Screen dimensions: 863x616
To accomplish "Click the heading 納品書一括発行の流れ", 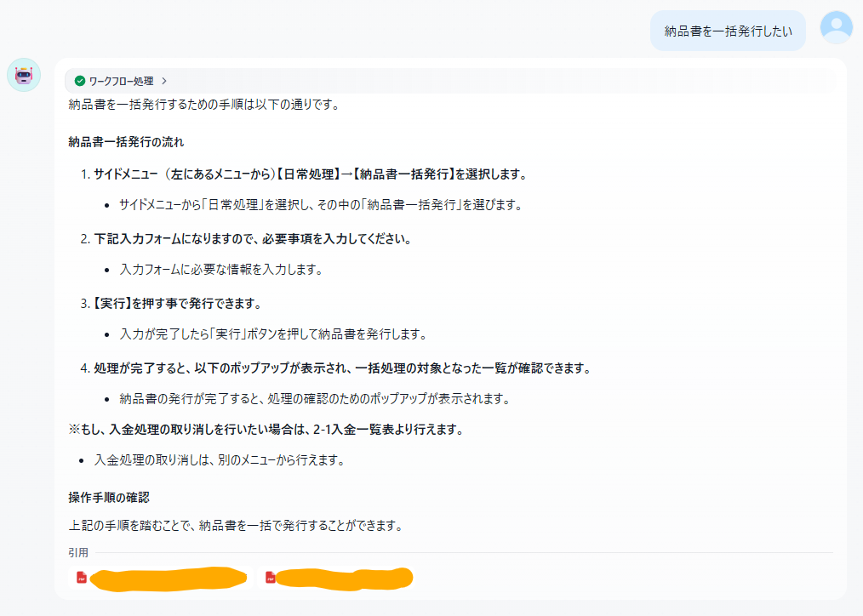I will coord(126,142).
